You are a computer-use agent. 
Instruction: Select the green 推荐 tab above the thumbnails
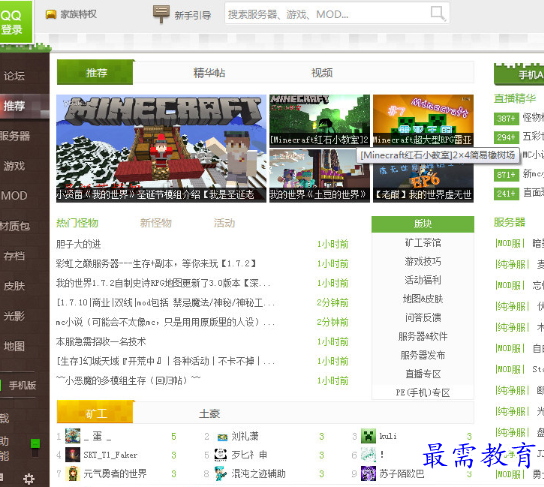pyautogui.click(x=95, y=72)
